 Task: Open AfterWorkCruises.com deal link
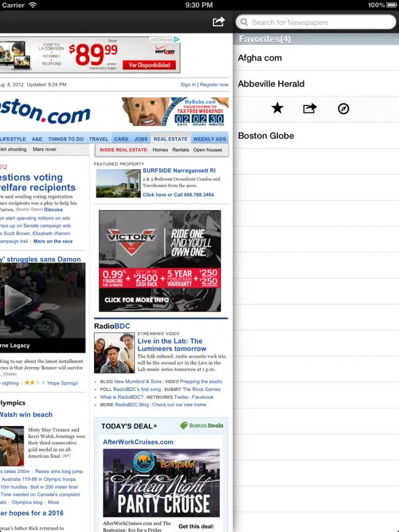click(138, 442)
